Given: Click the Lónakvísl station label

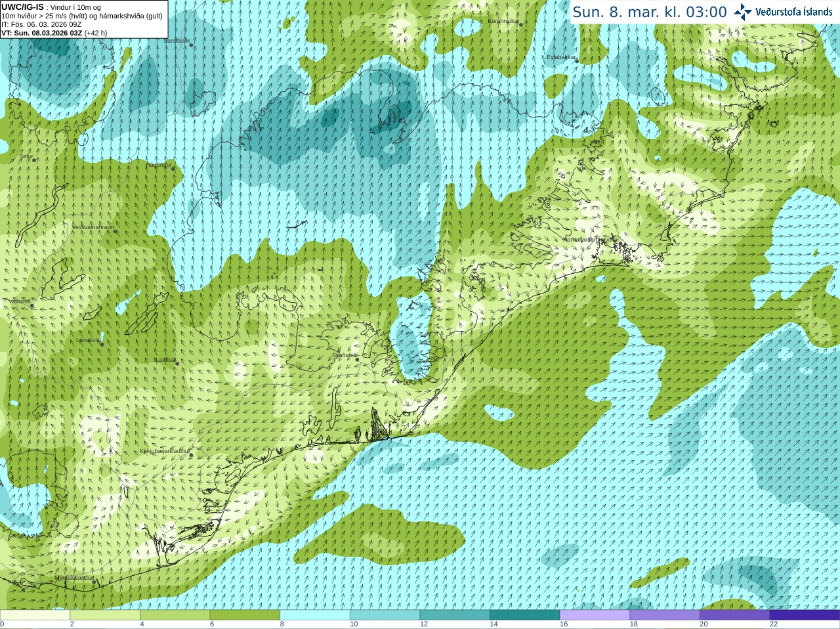Looking at the screenshot, I should click(88, 340).
